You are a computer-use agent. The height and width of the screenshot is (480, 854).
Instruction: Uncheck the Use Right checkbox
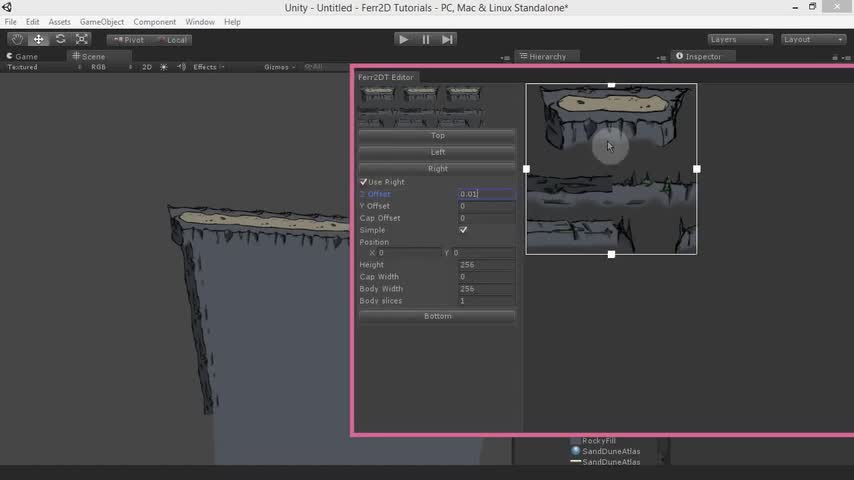pyautogui.click(x=364, y=182)
